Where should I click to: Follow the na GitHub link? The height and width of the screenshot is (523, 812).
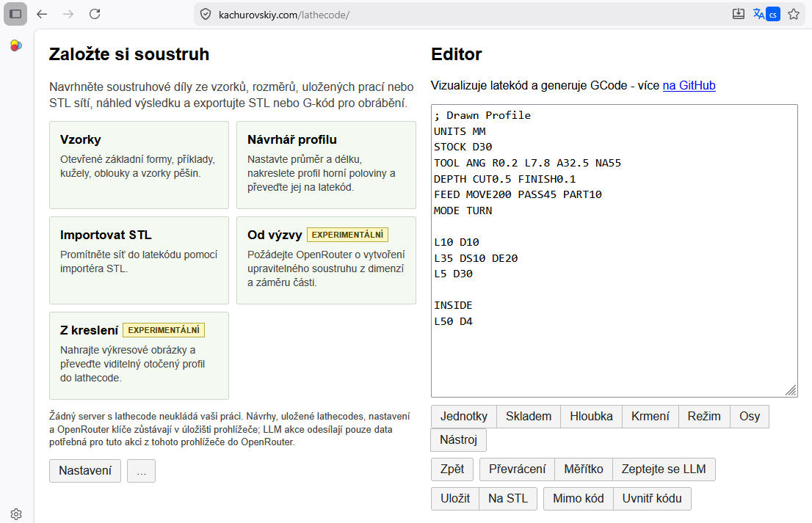pos(689,85)
